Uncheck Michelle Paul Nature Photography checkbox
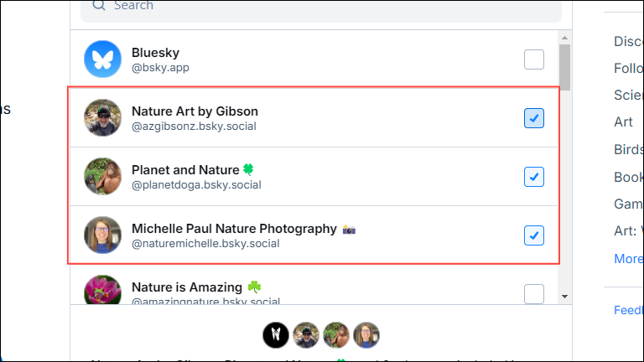 click(x=534, y=235)
